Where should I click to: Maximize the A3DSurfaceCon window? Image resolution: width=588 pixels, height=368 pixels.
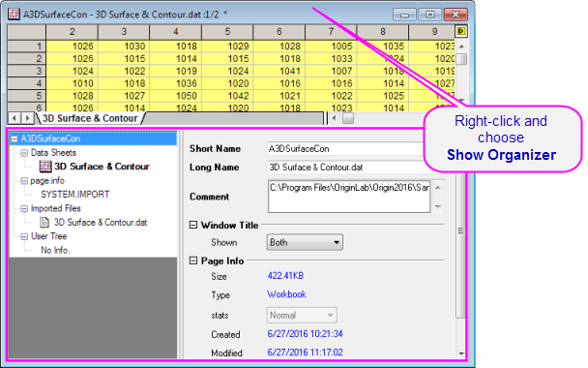pos(429,15)
